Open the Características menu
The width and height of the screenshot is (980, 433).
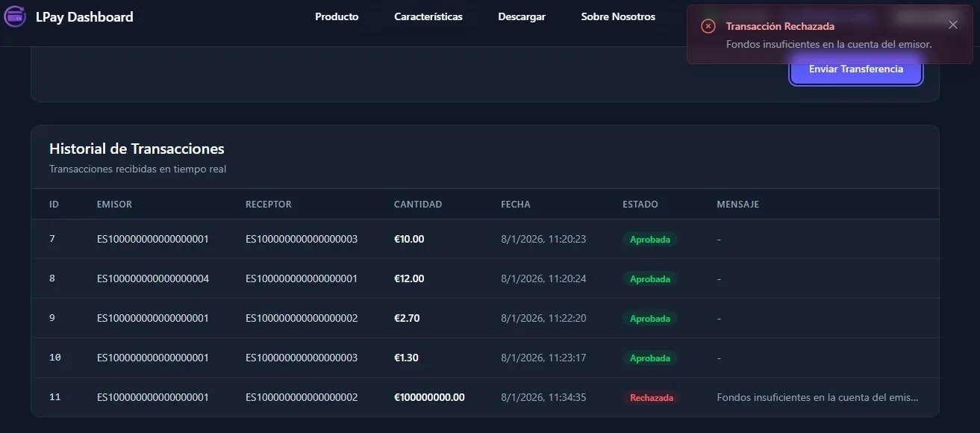pyautogui.click(x=428, y=16)
